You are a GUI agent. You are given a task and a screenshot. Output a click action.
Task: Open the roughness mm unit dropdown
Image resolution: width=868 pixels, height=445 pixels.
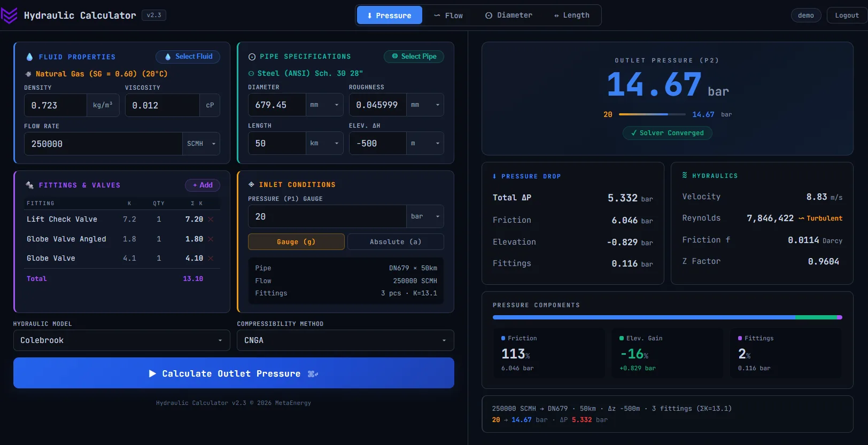click(x=425, y=105)
